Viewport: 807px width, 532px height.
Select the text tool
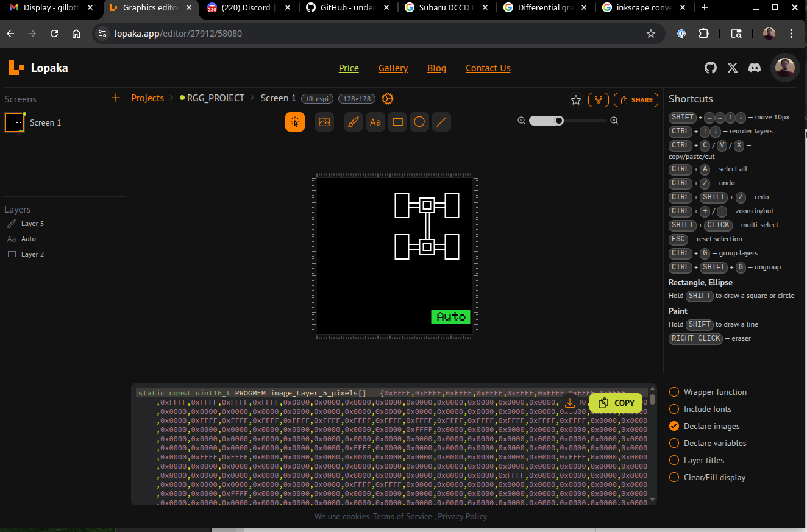pyautogui.click(x=375, y=122)
